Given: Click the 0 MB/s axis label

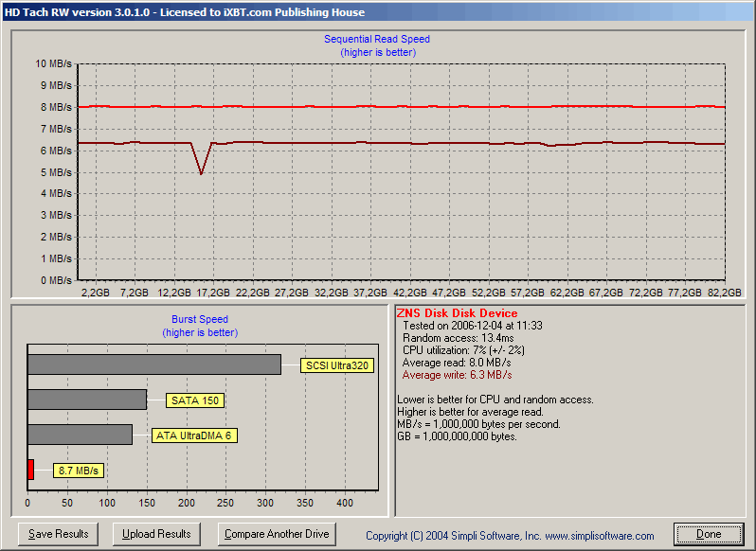Looking at the screenshot, I should click(56, 280).
